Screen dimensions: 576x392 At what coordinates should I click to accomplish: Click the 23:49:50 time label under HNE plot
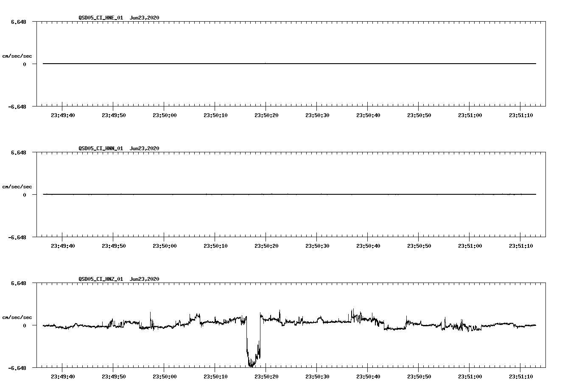click(114, 115)
